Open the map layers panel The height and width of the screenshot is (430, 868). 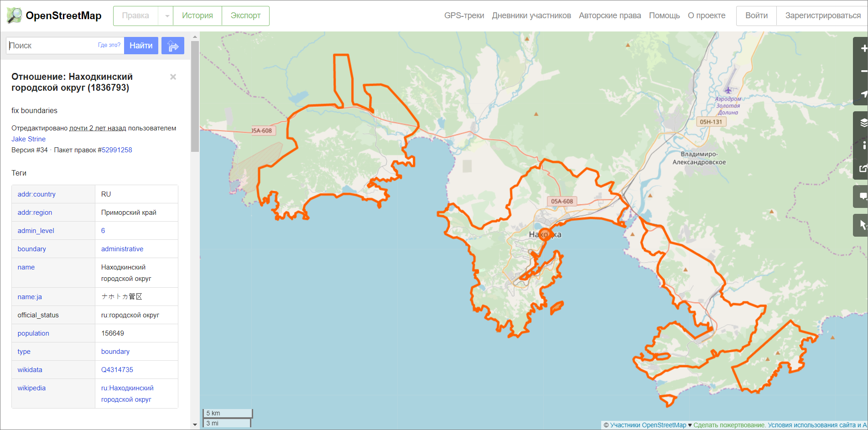click(862, 123)
